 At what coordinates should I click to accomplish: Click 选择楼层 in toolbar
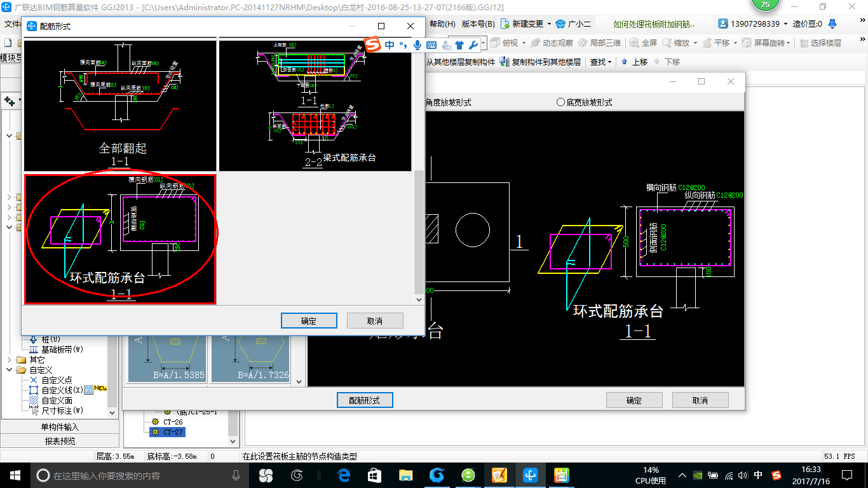tap(820, 43)
